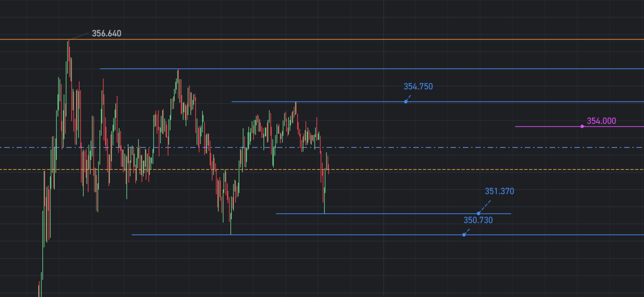Click the magenta anchor dot on the 354.000 line
Screen dimensions: 644x297
(x=582, y=126)
